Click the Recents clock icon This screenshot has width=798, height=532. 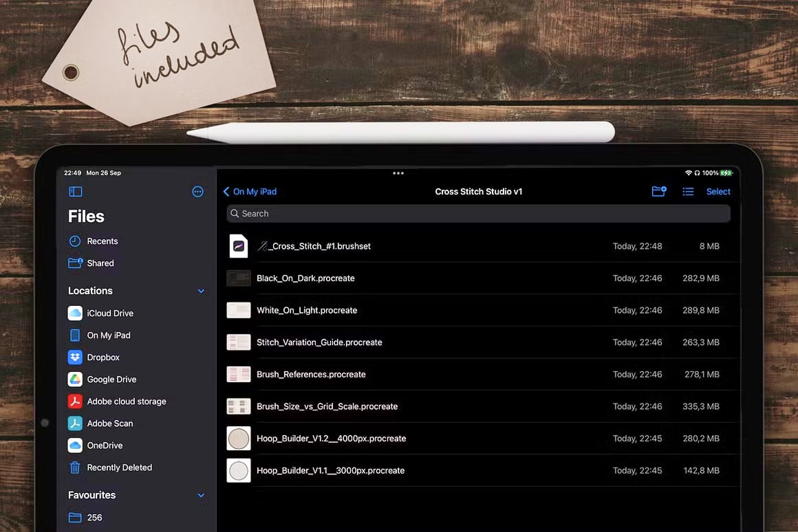(x=75, y=241)
